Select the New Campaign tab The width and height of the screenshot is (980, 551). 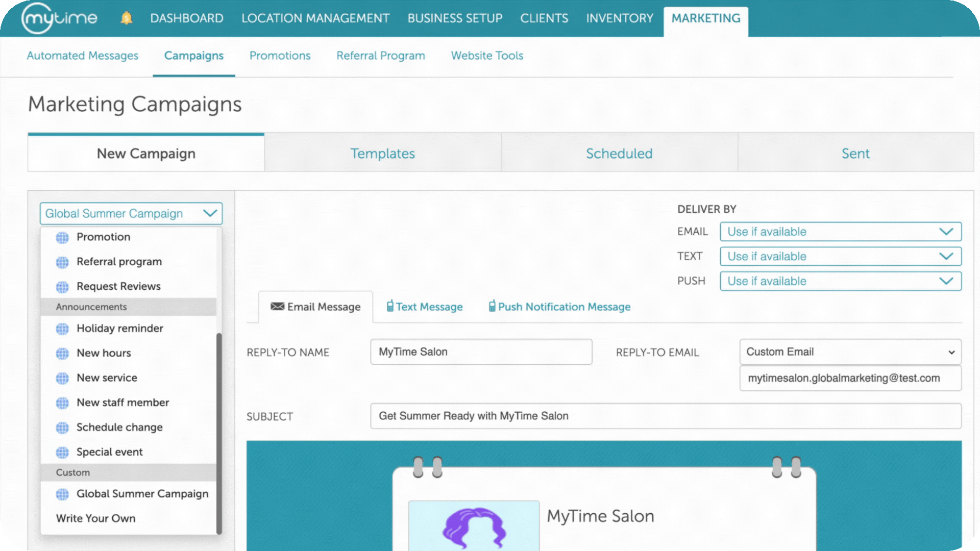click(x=146, y=153)
